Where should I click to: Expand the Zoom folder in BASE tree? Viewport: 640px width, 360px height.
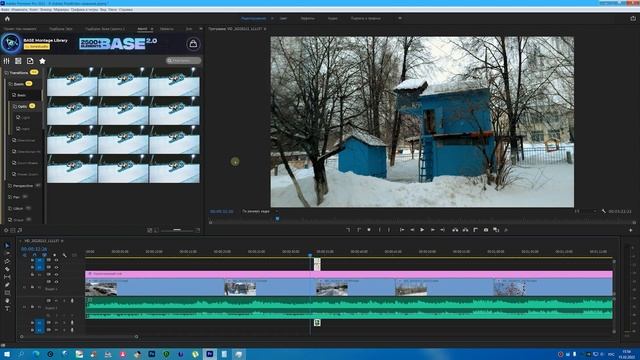point(19,84)
